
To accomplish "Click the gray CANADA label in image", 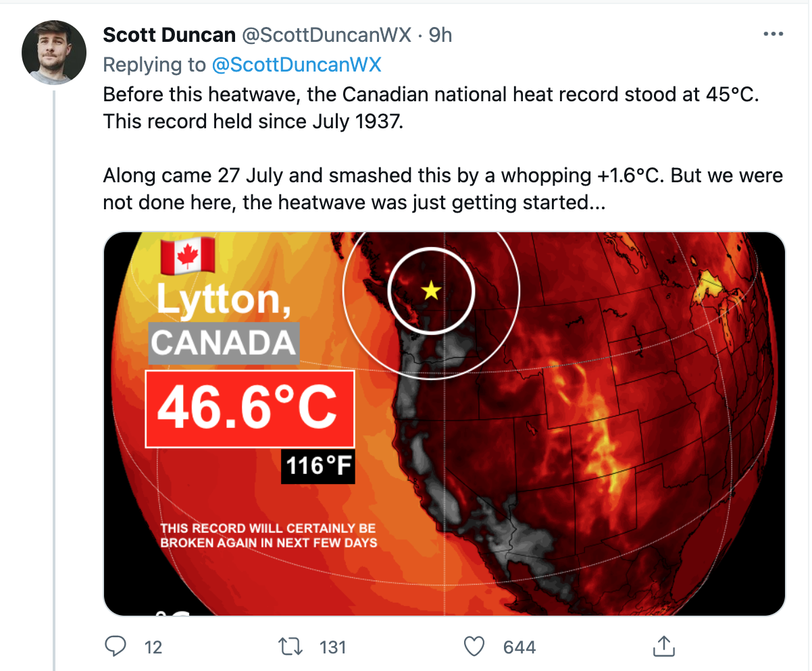I will click(224, 344).
